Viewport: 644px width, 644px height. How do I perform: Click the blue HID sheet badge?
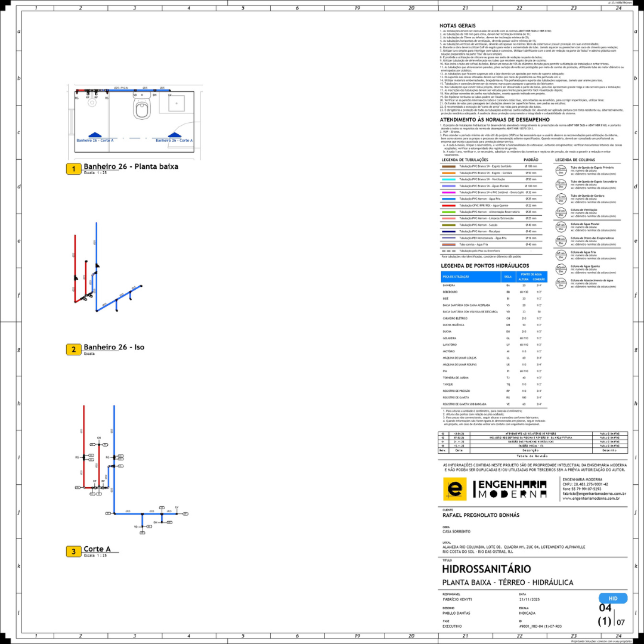613,599
